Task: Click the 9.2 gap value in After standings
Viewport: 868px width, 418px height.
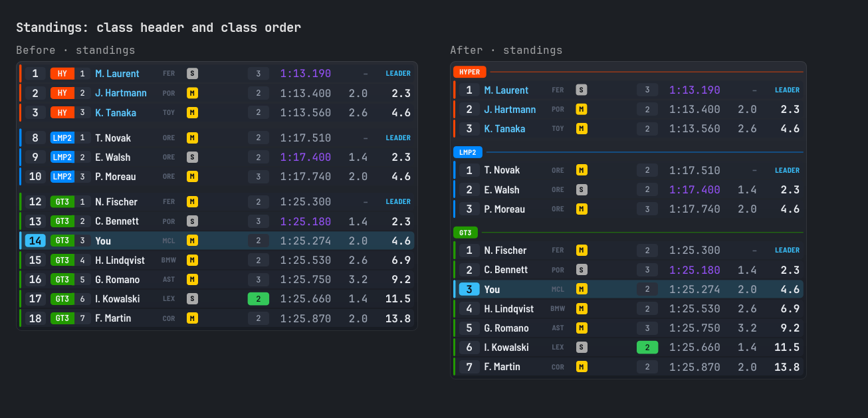Action: click(x=790, y=328)
